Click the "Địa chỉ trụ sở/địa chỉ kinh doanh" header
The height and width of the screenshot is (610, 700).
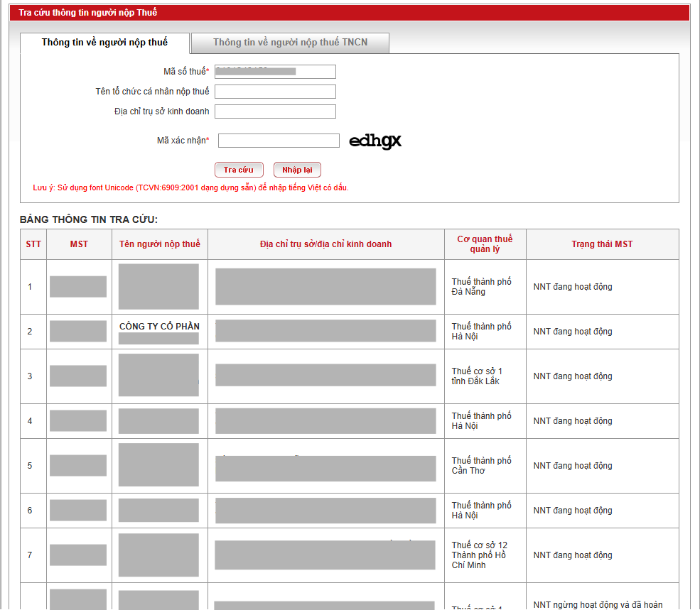[x=326, y=244]
